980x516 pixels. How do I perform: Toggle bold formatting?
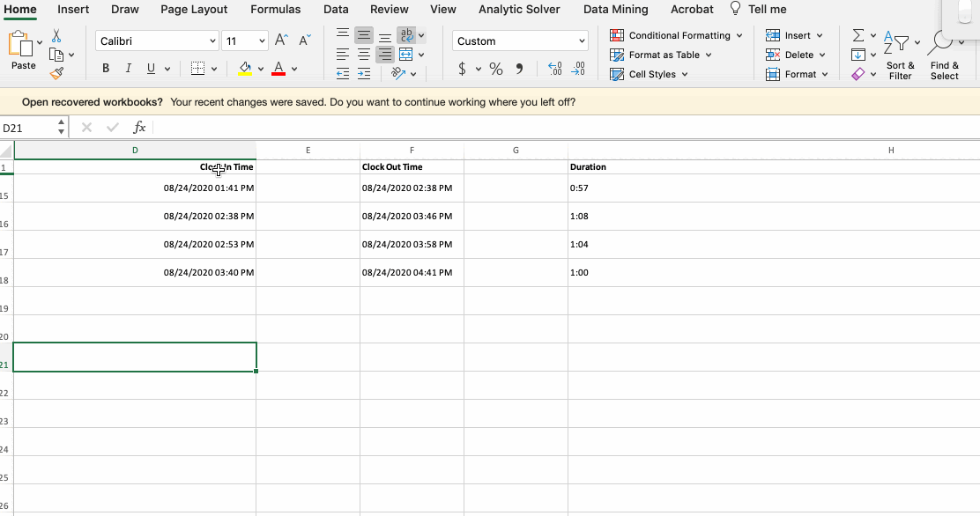click(105, 67)
